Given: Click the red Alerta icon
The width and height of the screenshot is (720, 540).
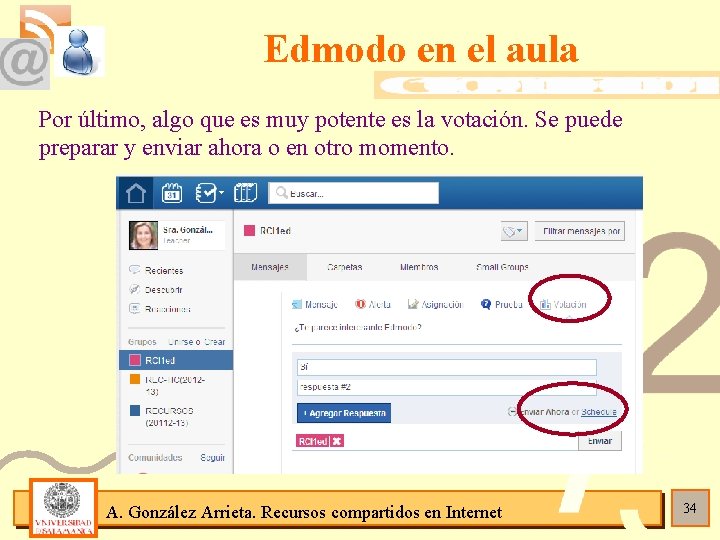Looking at the screenshot, I should [x=360, y=304].
